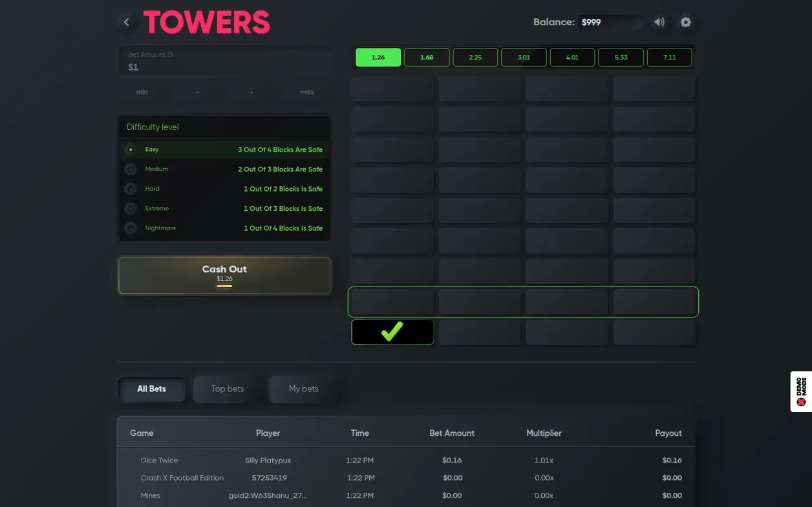This screenshot has height=507, width=812.
Task: Click the 7.11 multiplier chip
Action: point(669,58)
